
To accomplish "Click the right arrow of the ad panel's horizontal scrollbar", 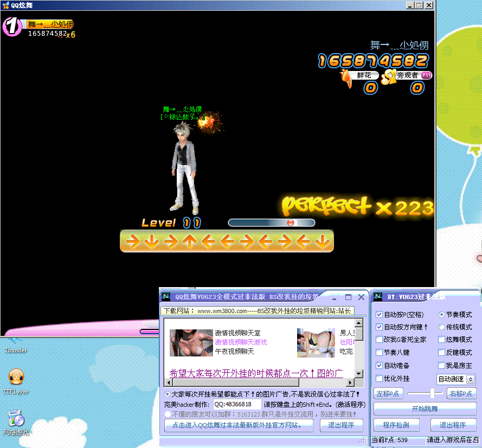I will pyautogui.click(x=350, y=382).
